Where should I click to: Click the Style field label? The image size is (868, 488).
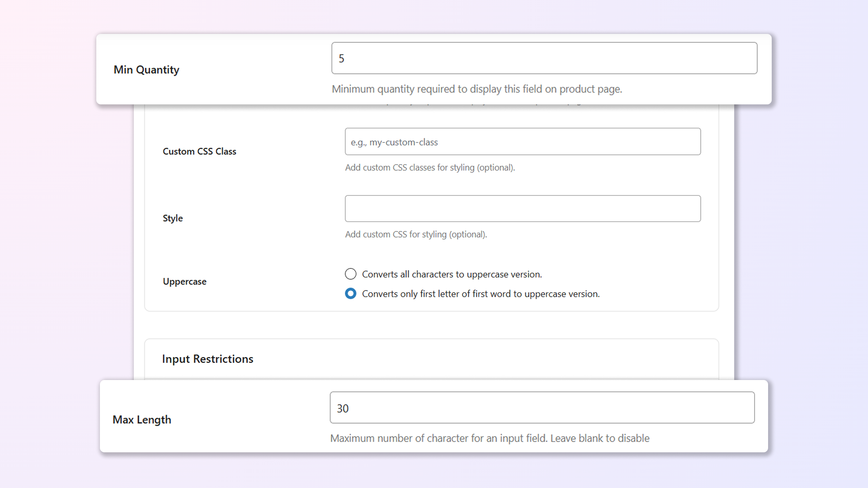coord(173,218)
